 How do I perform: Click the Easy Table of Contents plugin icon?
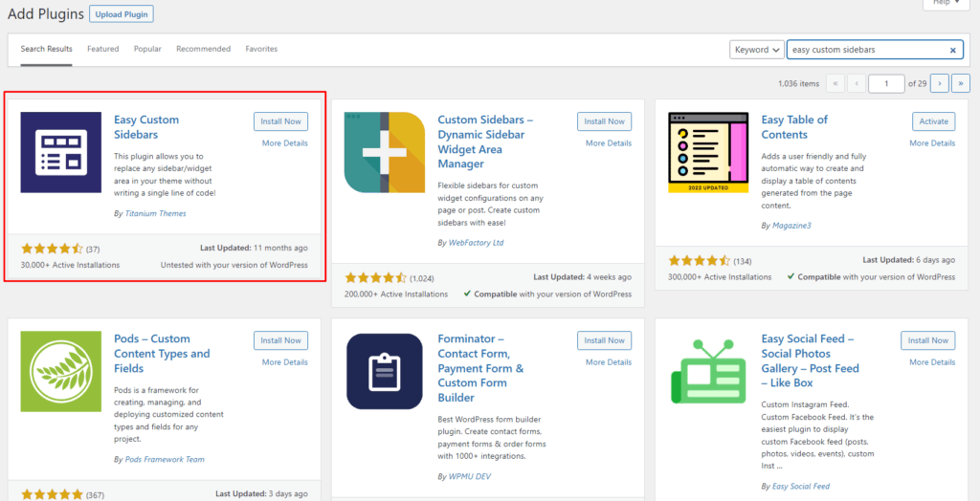point(708,152)
